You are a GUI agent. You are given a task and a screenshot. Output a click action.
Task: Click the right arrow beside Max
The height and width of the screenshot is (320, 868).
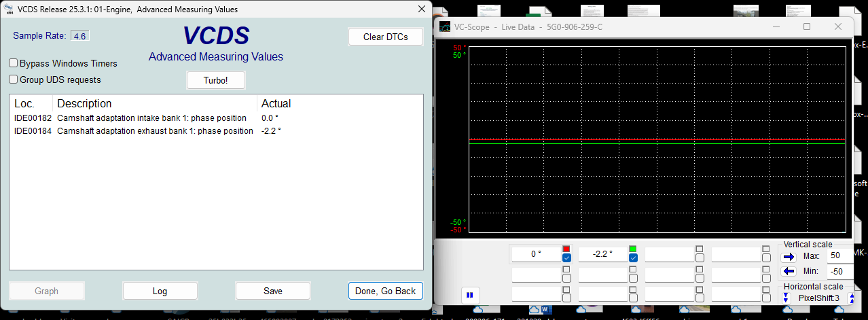pos(788,257)
